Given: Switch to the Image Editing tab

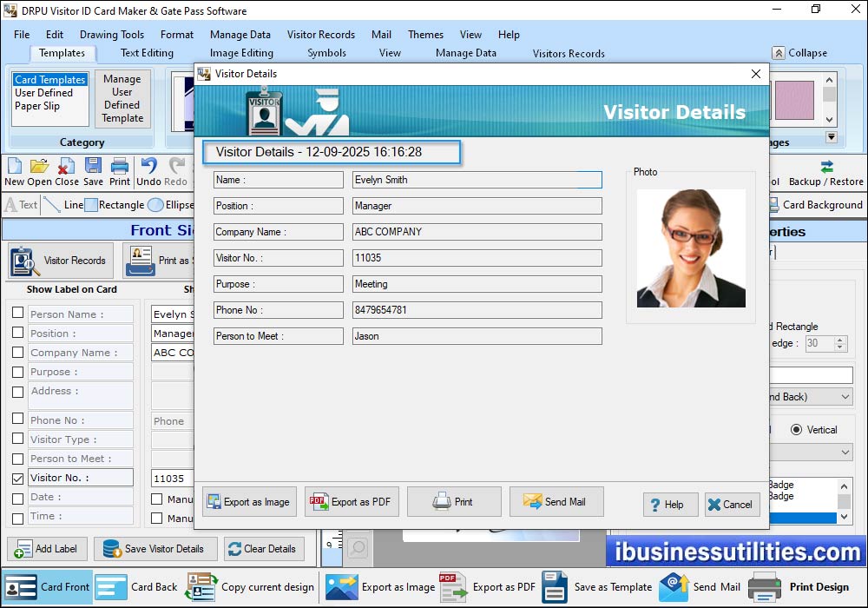Looking at the screenshot, I should [x=241, y=53].
